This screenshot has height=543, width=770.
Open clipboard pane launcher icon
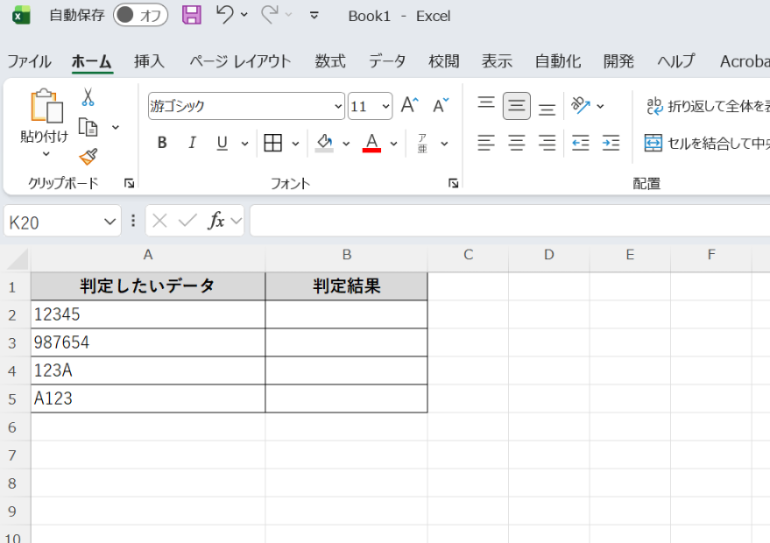129,184
